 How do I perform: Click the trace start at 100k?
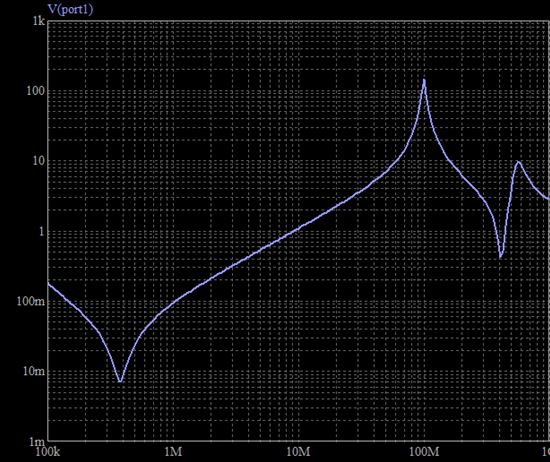[48, 283]
